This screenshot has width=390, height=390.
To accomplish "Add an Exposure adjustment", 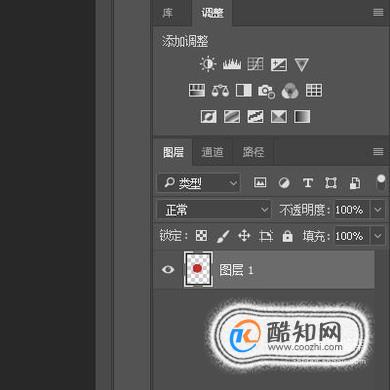I will (279, 64).
